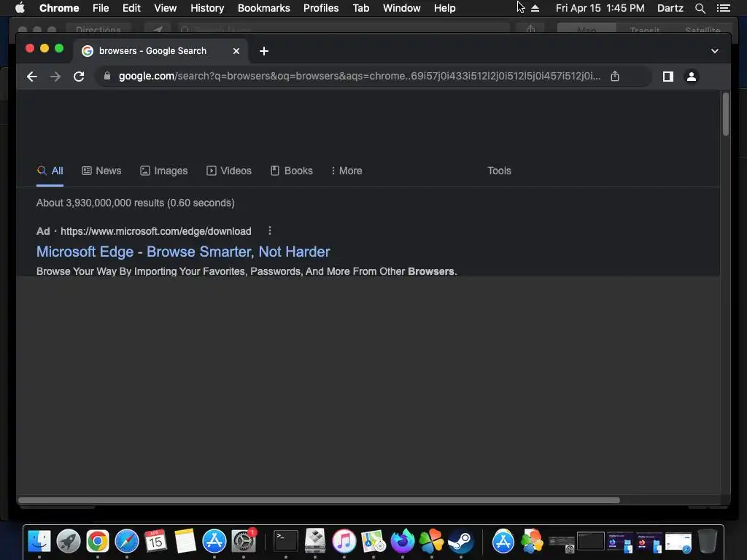Select Transit in the Maps window behind
747x560 pixels.
pyautogui.click(x=645, y=30)
